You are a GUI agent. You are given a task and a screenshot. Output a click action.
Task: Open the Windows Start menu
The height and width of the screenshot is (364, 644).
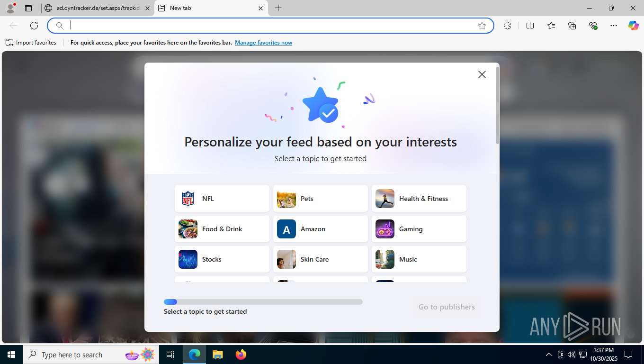coord(11,355)
